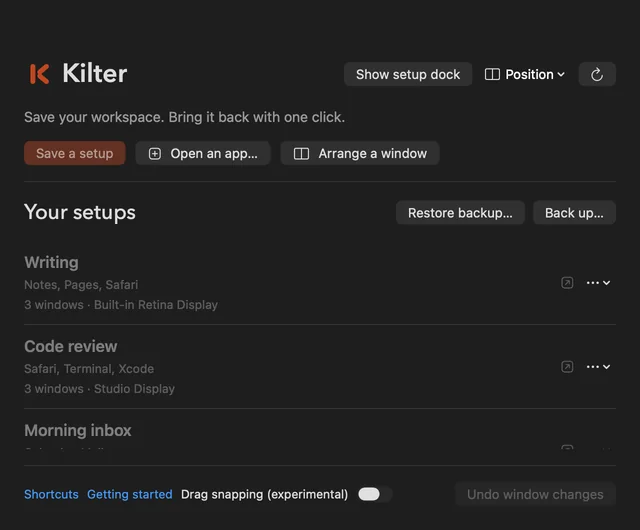The height and width of the screenshot is (530, 640).
Task: Toggle the Drag snapping experimental switch
Action: click(375, 494)
